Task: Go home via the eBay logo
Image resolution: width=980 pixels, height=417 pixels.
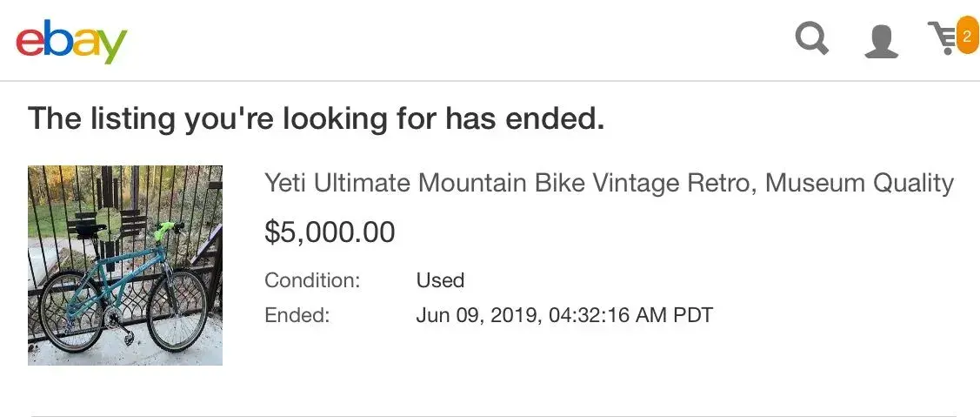Action: pyautogui.click(x=71, y=40)
